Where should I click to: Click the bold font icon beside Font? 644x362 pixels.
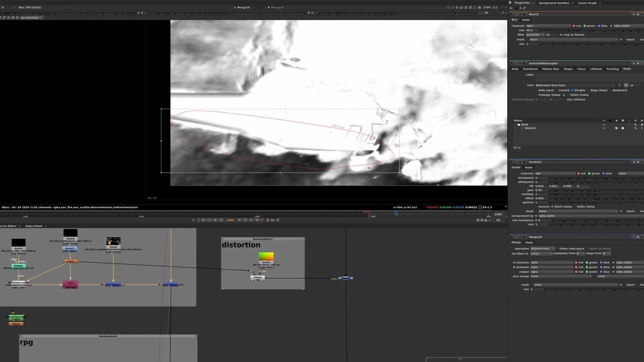pos(619,85)
